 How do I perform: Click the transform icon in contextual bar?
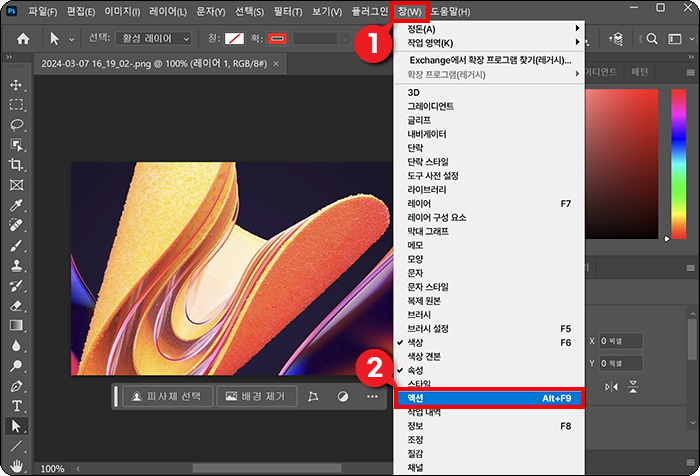(x=313, y=397)
